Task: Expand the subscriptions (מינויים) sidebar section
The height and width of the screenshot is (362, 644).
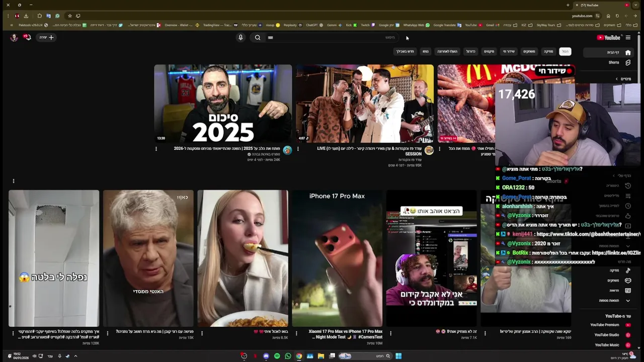Action: [x=622, y=79]
